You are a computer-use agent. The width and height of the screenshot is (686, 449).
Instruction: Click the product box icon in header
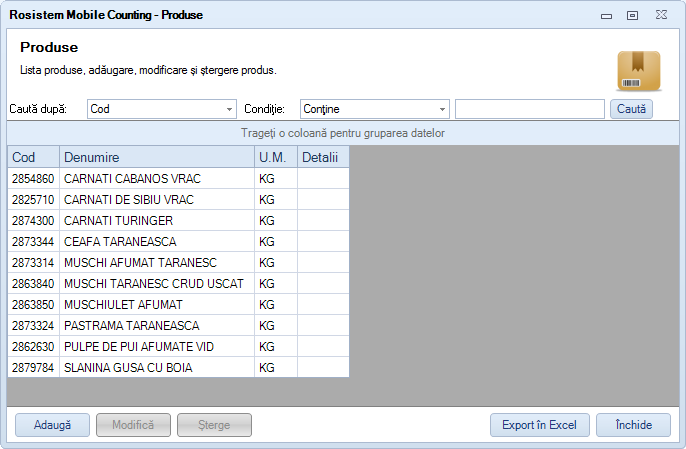639,70
